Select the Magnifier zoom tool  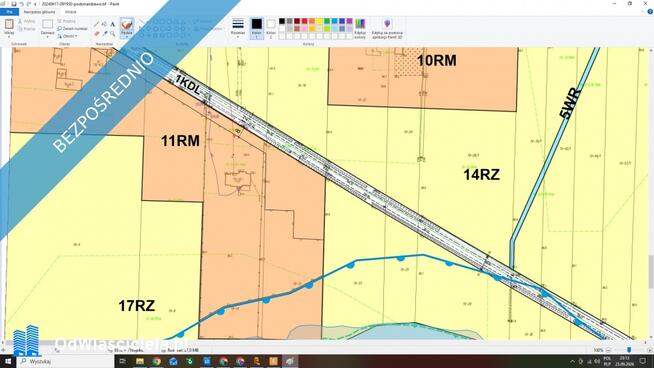coord(113,33)
